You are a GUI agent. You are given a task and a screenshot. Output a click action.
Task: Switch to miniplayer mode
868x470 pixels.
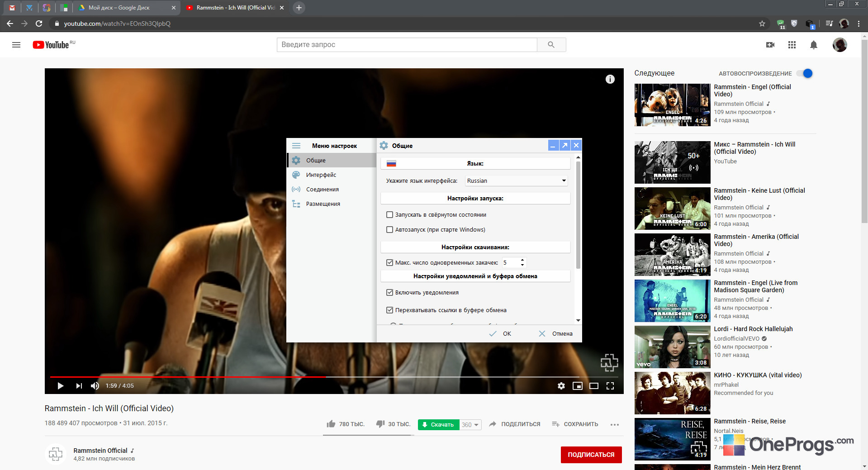(x=578, y=386)
